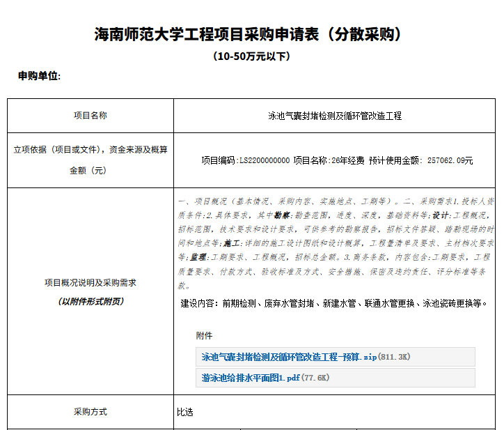
Task: Select the 项目概况说明及采购需求 header cell
Action: 90,283
